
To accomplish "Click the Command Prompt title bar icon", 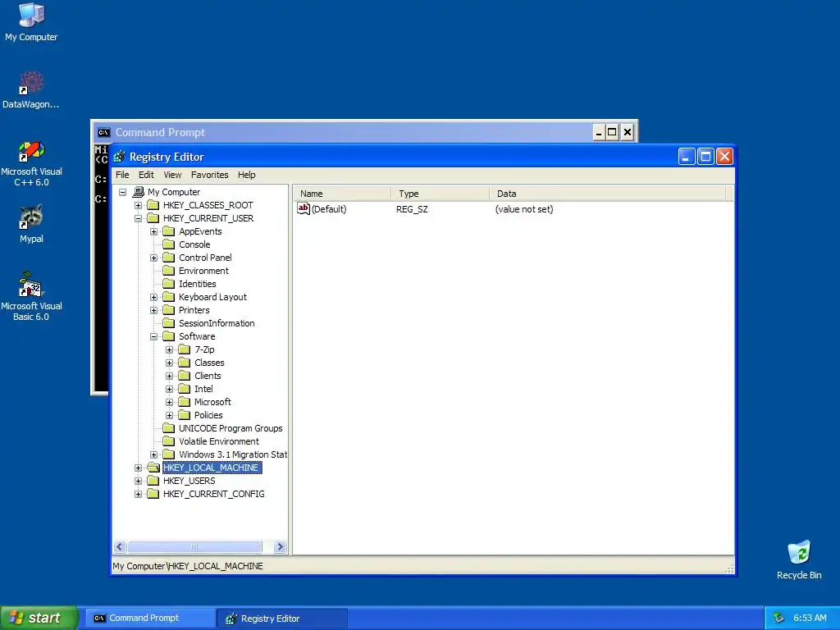I will click(x=103, y=132).
